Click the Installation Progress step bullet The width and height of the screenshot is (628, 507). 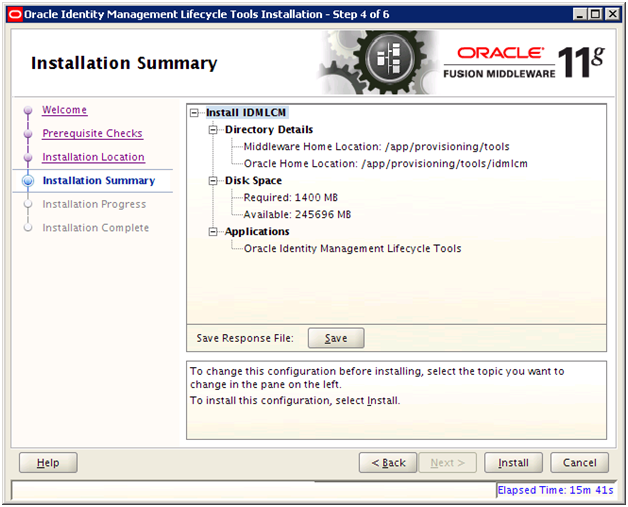click(x=28, y=204)
